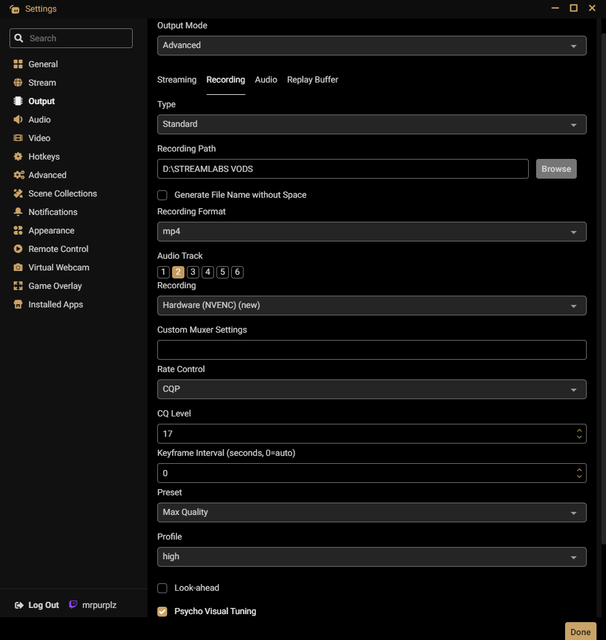
Task: Click the Notifications bell icon
Action: click(x=18, y=212)
